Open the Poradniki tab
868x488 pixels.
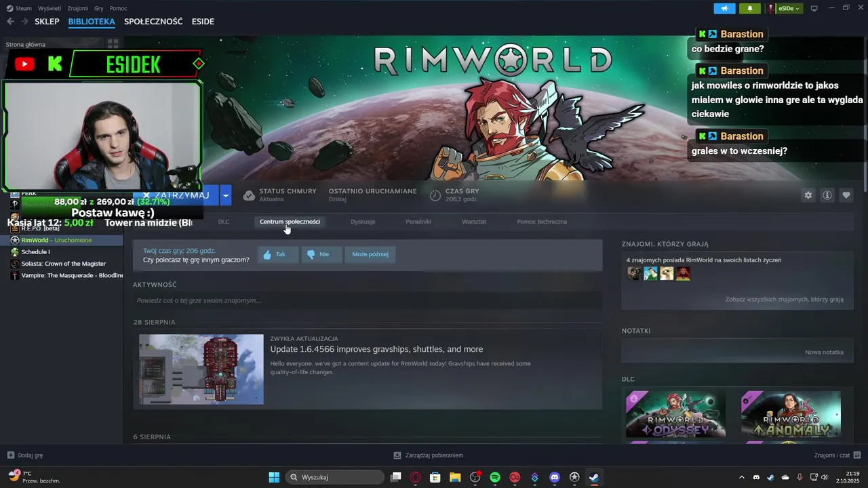coord(418,222)
